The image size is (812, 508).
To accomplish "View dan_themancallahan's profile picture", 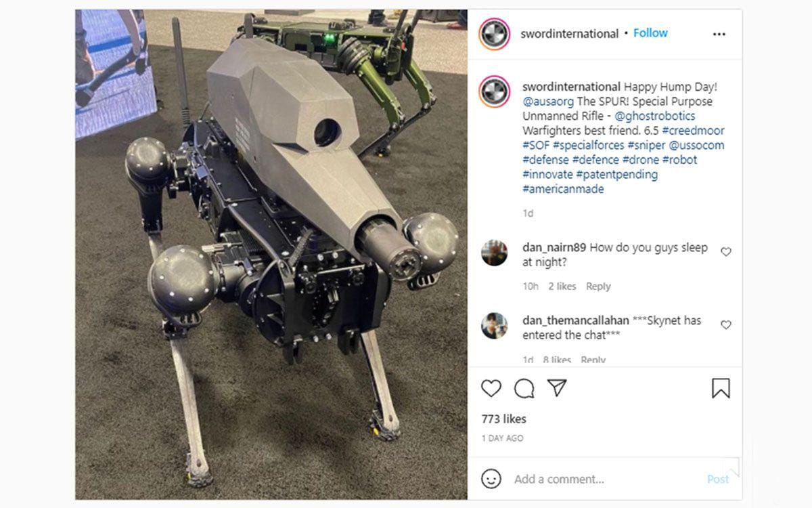I will click(494, 326).
